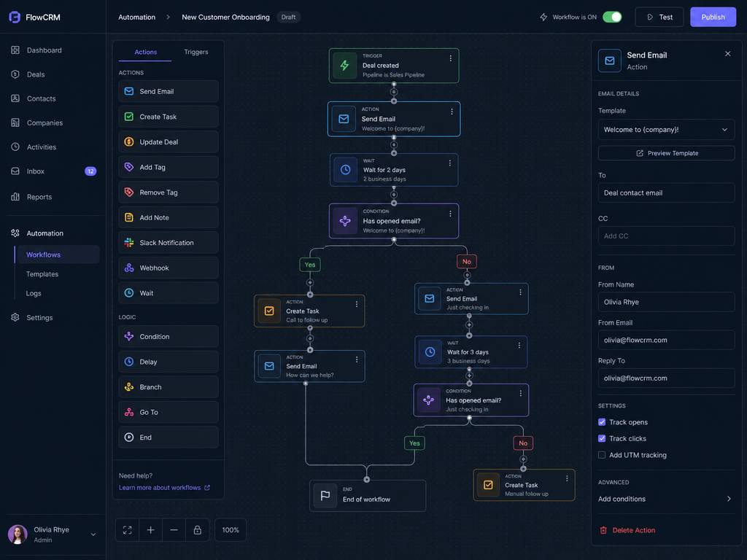
Task: Click the fit-to-screen canvas icon
Action: coord(127,530)
